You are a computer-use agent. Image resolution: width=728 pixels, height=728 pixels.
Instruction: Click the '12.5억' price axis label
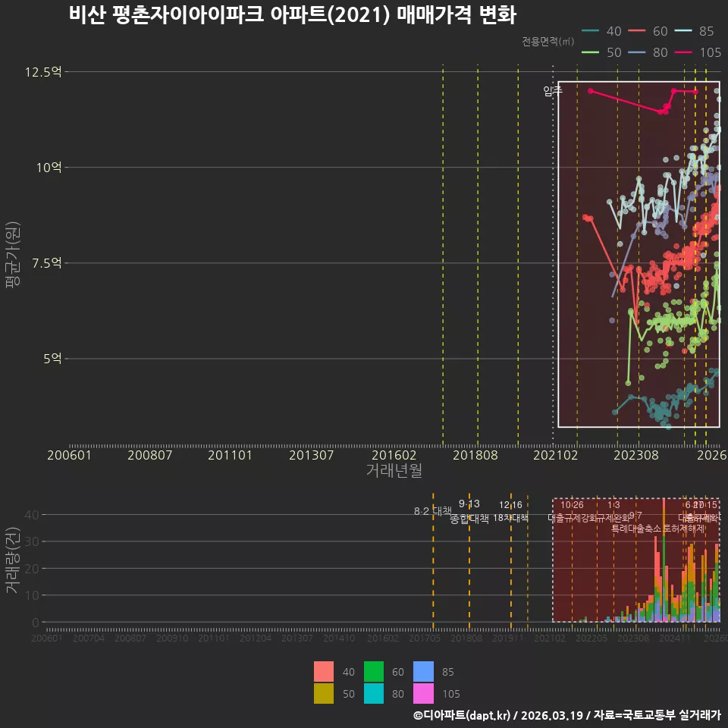(x=42, y=72)
